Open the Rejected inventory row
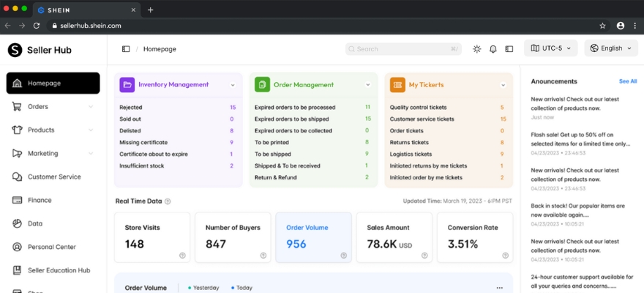The image size is (644, 293). [178, 107]
